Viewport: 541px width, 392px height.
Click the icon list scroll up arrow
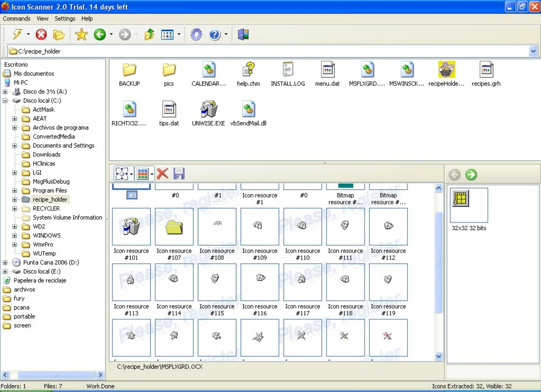(x=439, y=188)
